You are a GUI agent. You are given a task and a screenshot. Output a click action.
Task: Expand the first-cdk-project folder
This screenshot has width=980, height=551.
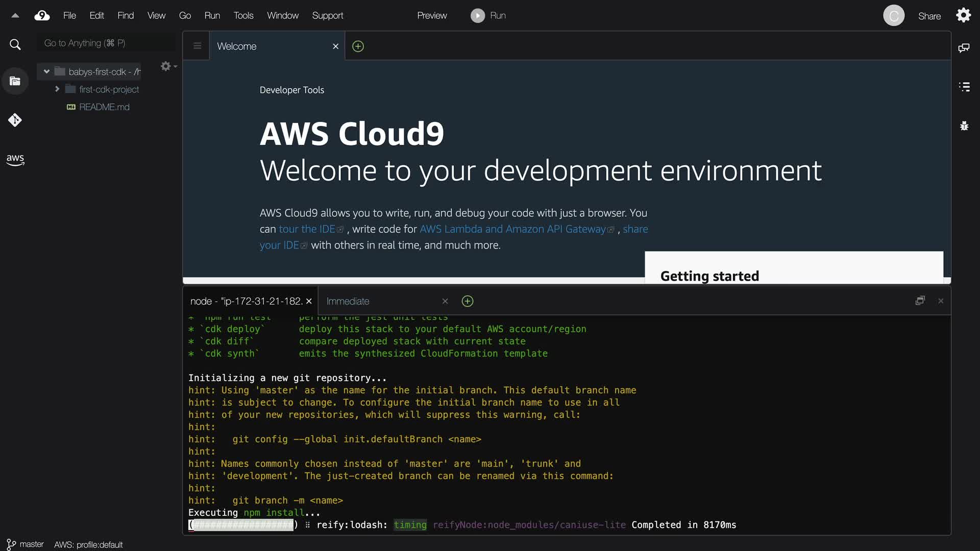(57, 89)
